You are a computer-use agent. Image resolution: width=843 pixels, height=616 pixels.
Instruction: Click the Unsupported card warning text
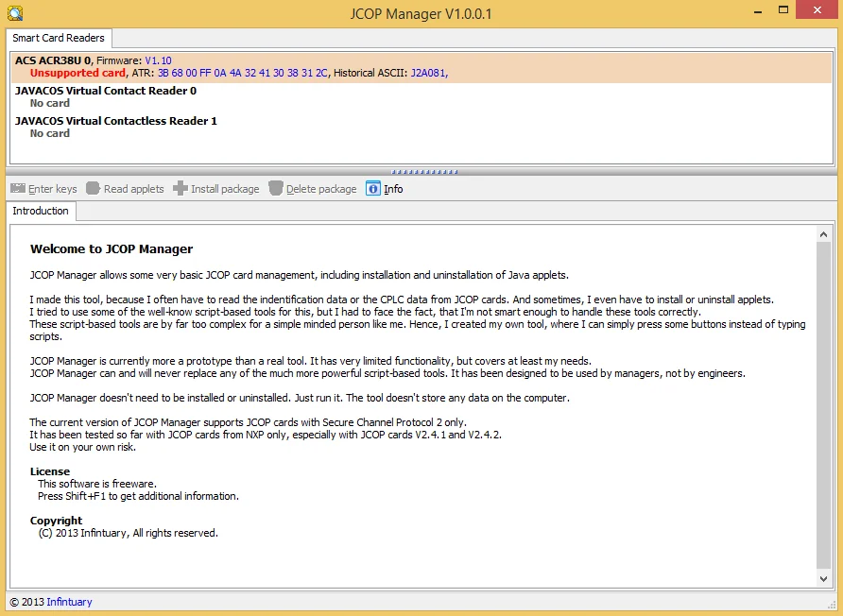pos(77,73)
